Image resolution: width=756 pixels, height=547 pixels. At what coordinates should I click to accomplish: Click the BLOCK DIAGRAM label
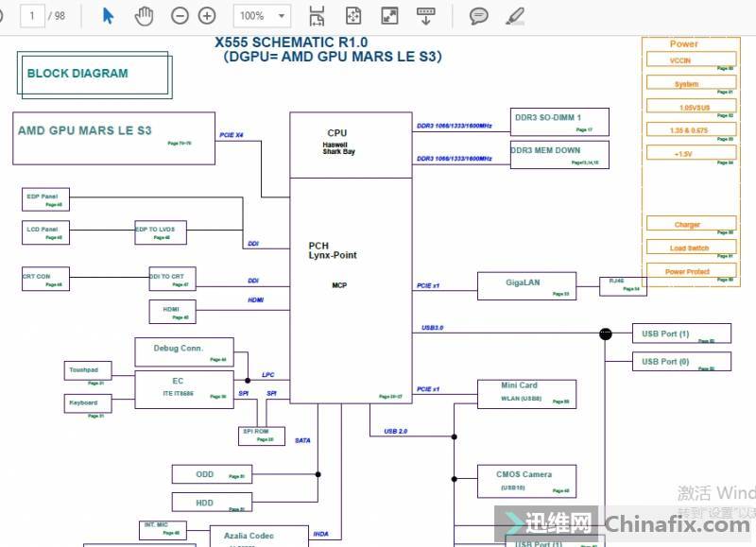77,74
